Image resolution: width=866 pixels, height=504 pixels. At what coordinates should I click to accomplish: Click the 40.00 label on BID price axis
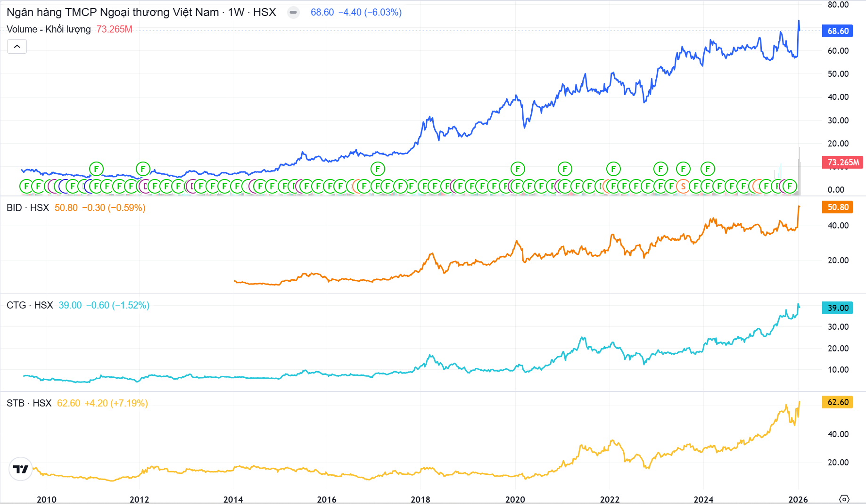(838, 226)
